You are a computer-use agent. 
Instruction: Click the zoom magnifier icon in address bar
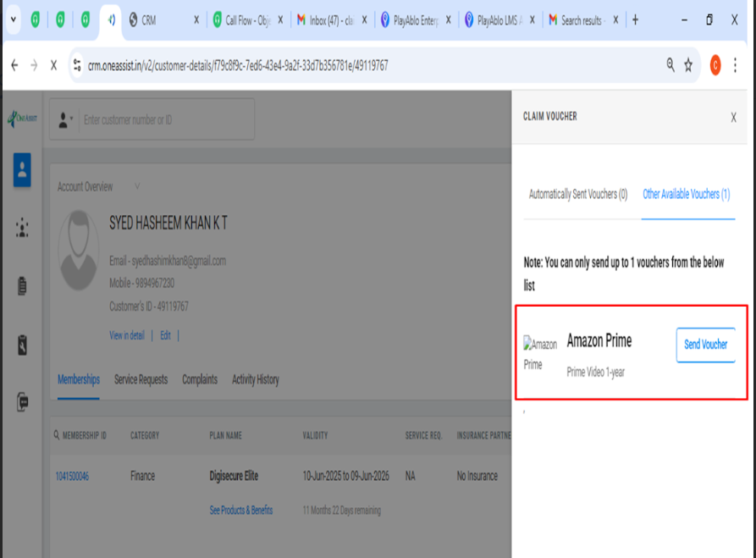coord(670,64)
